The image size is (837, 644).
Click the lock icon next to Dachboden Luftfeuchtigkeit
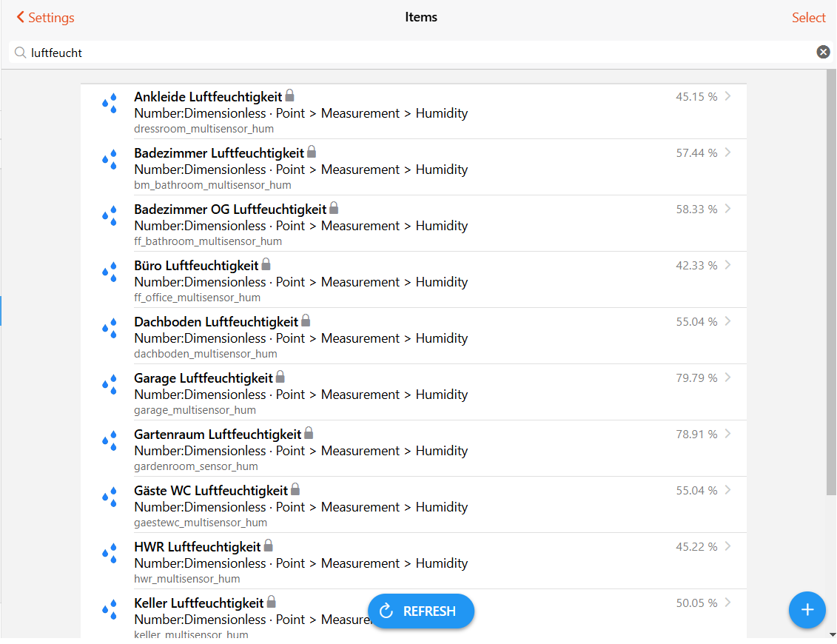[x=306, y=321]
